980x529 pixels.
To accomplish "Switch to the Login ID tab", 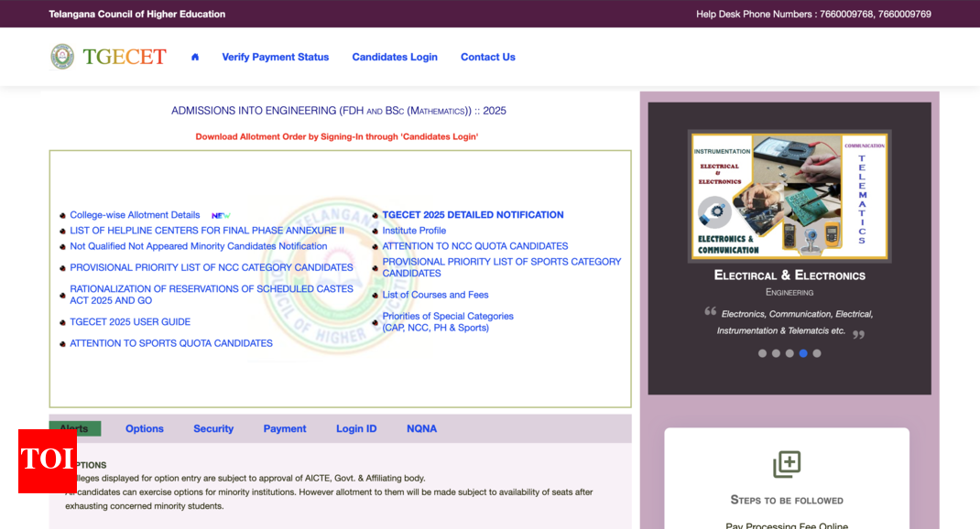I will (x=356, y=428).
